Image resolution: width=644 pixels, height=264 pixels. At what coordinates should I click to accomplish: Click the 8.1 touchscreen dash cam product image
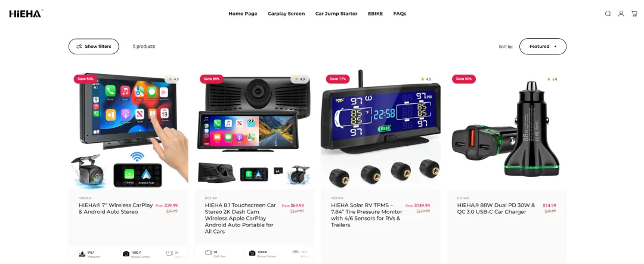254,130
